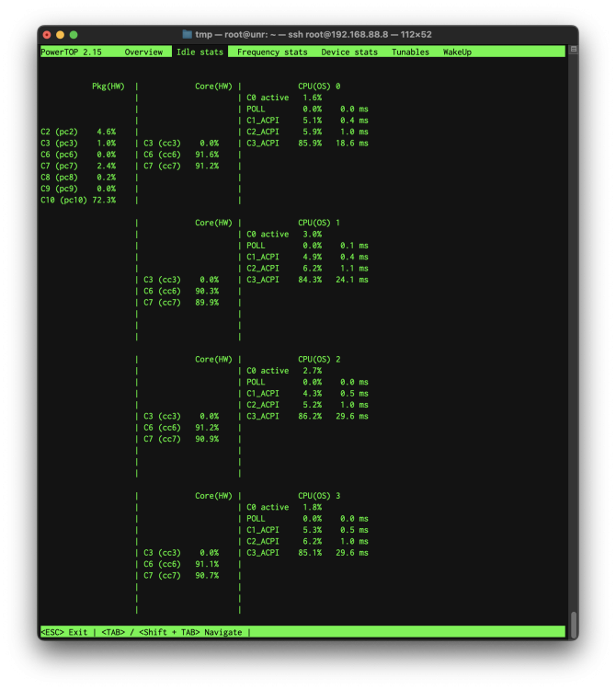Click the folder icon in the title bar

(188, 34)
